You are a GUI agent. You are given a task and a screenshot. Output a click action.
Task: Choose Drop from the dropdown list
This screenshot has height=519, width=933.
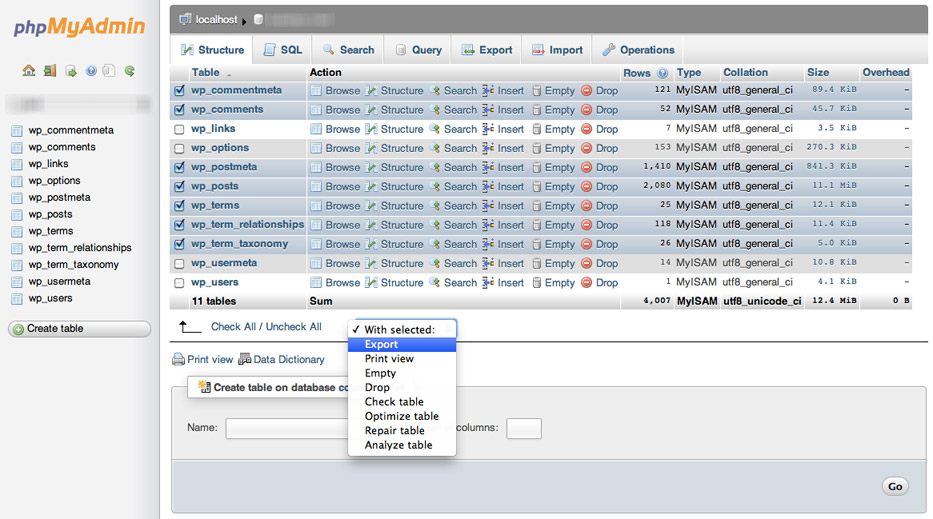click(402, 387)
